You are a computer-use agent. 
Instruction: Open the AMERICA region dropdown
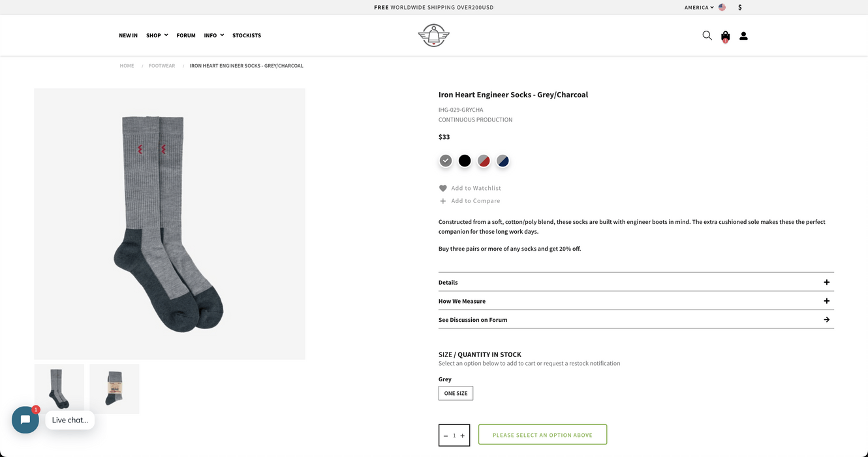[x=696, y=7]
